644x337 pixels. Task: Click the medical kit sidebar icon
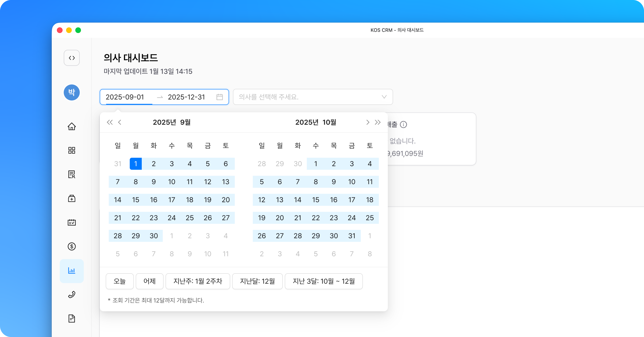(x=72, y=198)
